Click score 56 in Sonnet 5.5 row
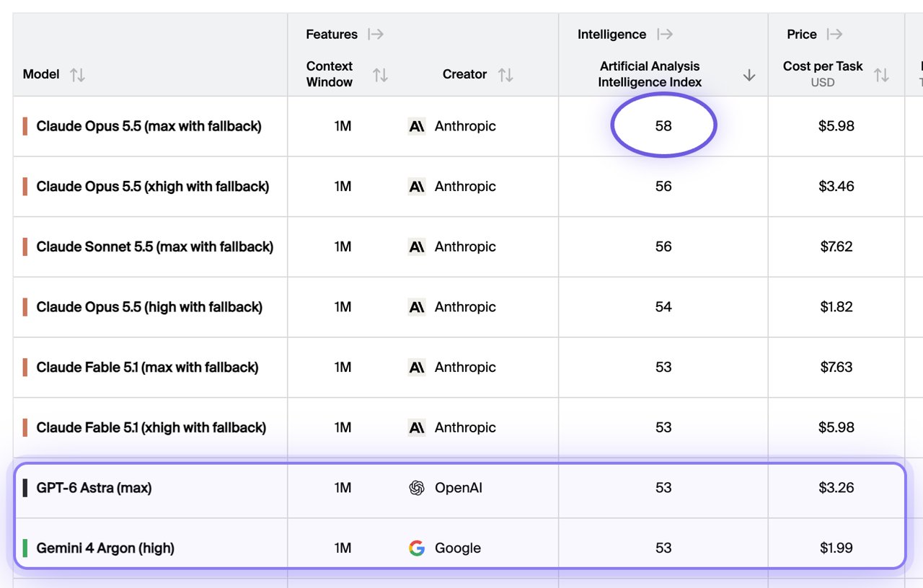The width and height of the screenshot is (923, 588). 663,246
